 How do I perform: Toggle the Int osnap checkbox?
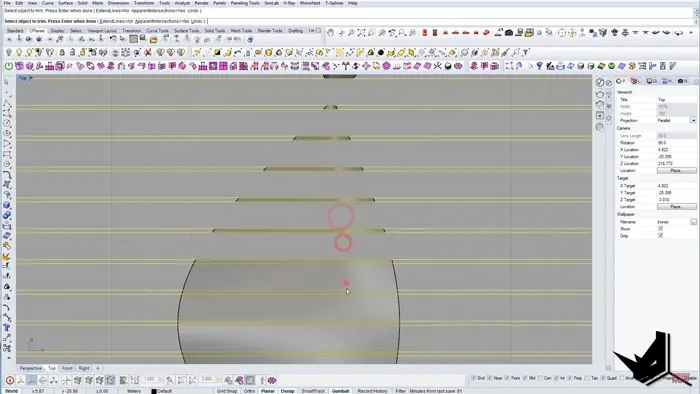click(556, 378)
